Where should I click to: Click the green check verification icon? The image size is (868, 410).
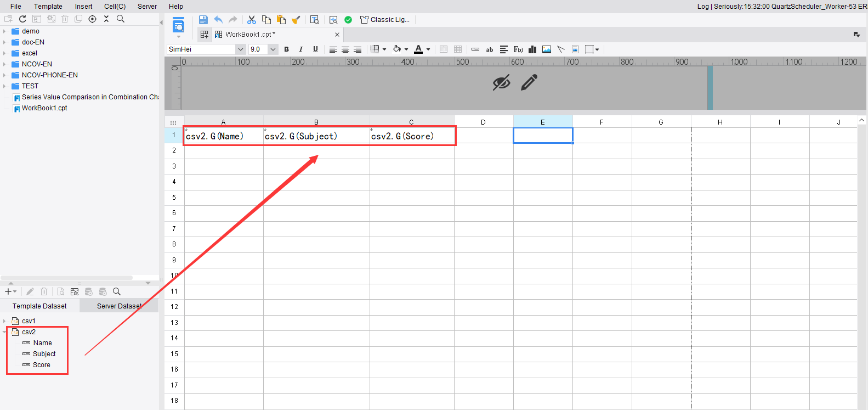348,20
